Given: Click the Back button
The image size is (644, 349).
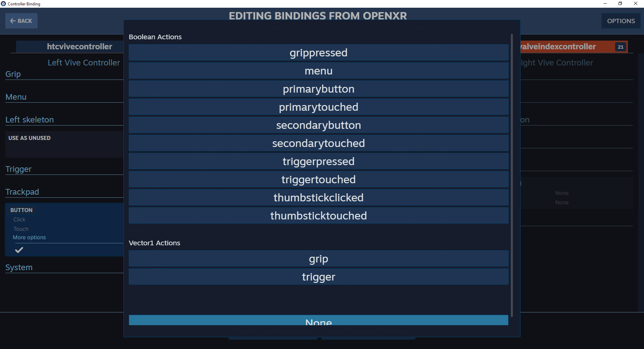Looking at the screenshot, I should click(x=21, y=21).
